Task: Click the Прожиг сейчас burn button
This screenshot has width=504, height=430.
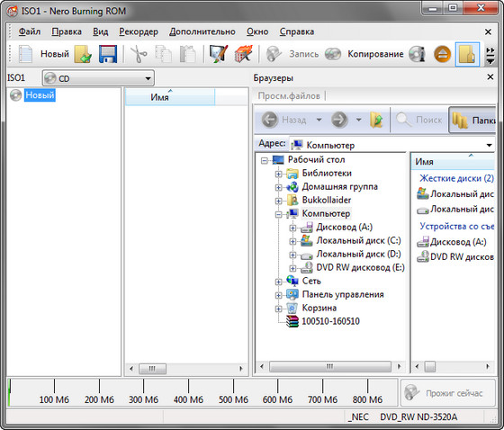Action: [448, 393]
